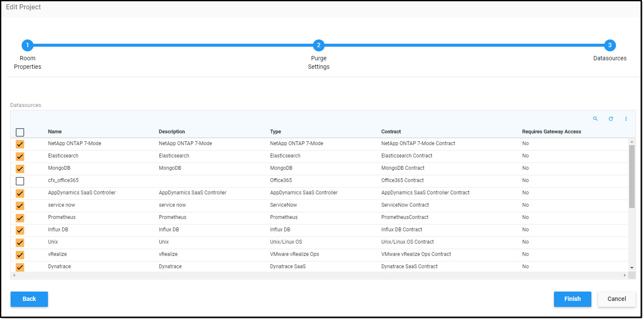644x320 pixels.
Task: Click the MongoDB Contract cell
Action: click(x=403, y=168)
